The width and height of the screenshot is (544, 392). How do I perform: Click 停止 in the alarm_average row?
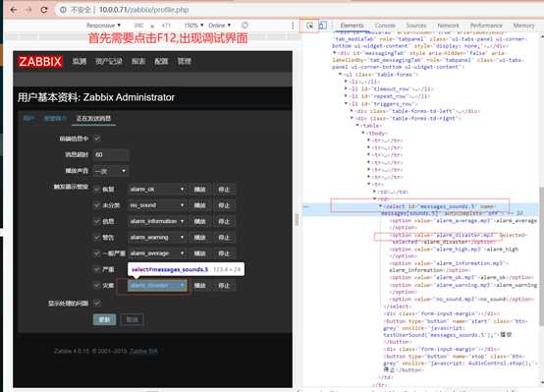tap(224, 253)
